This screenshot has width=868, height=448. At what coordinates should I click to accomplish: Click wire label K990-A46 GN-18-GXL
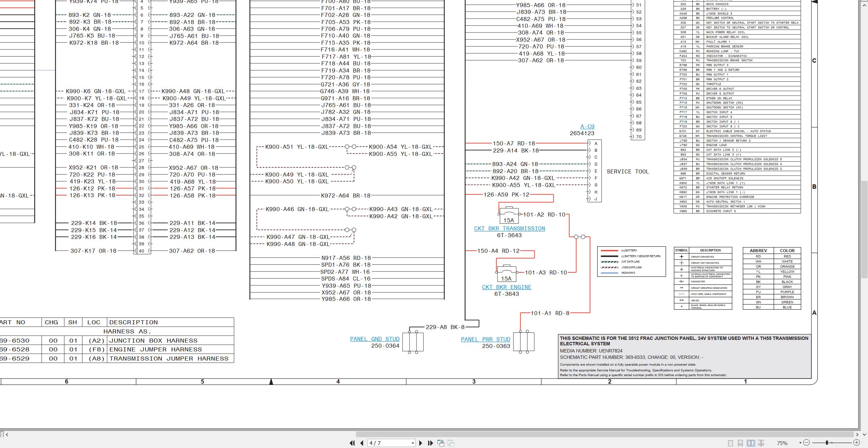(297, 209)
